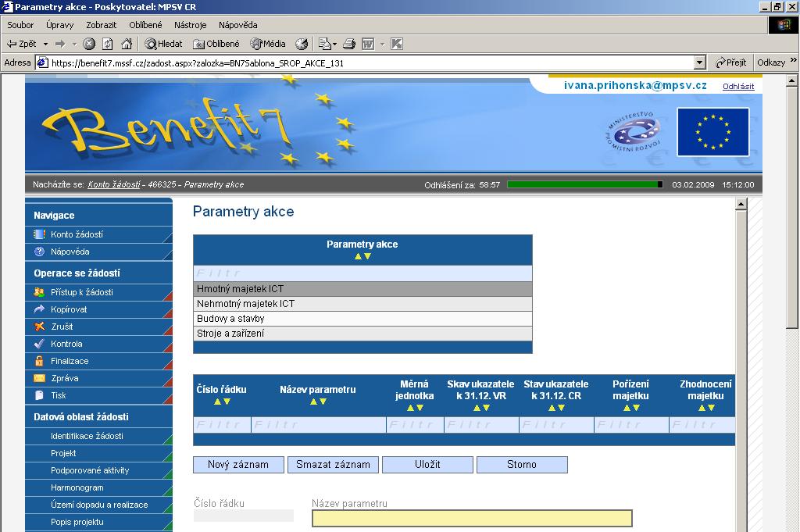Open the Hledat search toolbar button

163,44
